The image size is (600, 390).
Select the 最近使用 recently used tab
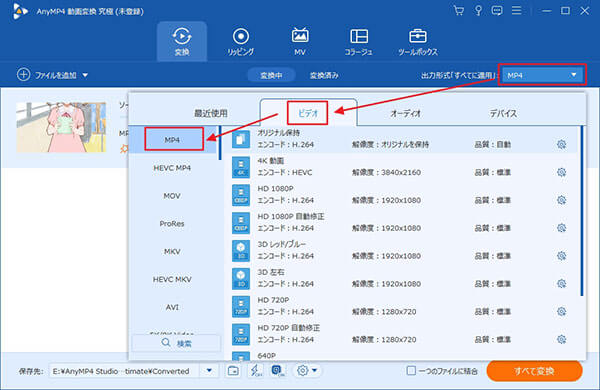click(211, 113)
